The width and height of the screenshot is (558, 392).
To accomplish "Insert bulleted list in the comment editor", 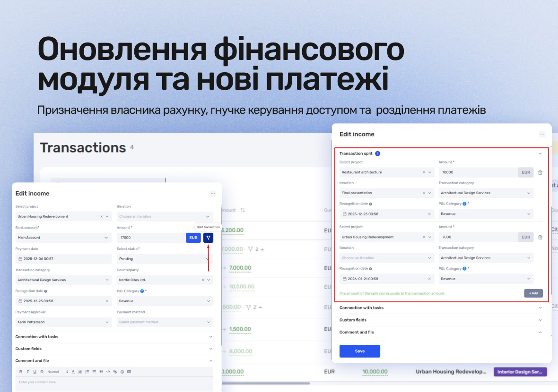I will coord(94,372).
